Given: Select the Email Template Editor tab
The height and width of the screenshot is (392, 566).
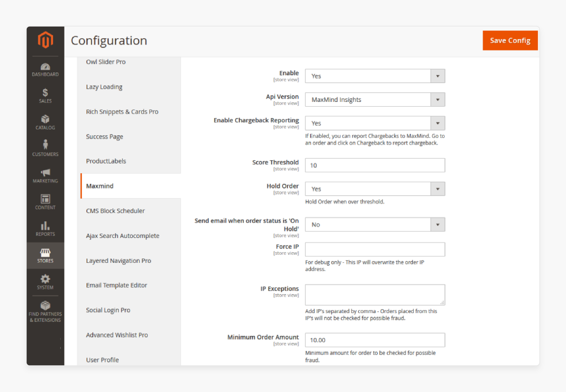Looking at the screenshot, I should (x=116, y=285).
